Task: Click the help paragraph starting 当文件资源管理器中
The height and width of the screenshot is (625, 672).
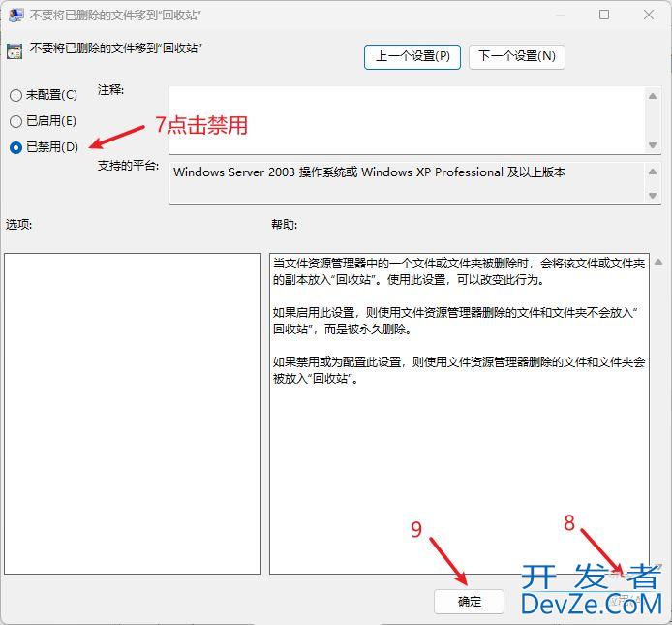Action: [x=459, y=271]
